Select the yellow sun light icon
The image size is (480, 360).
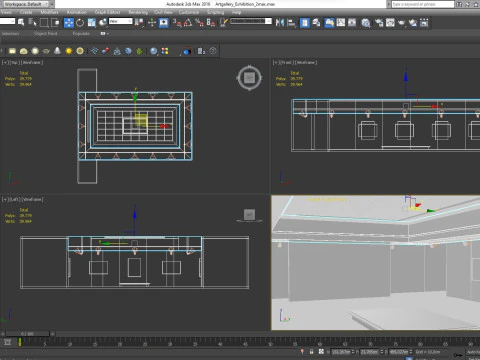[x=69, y=51]
